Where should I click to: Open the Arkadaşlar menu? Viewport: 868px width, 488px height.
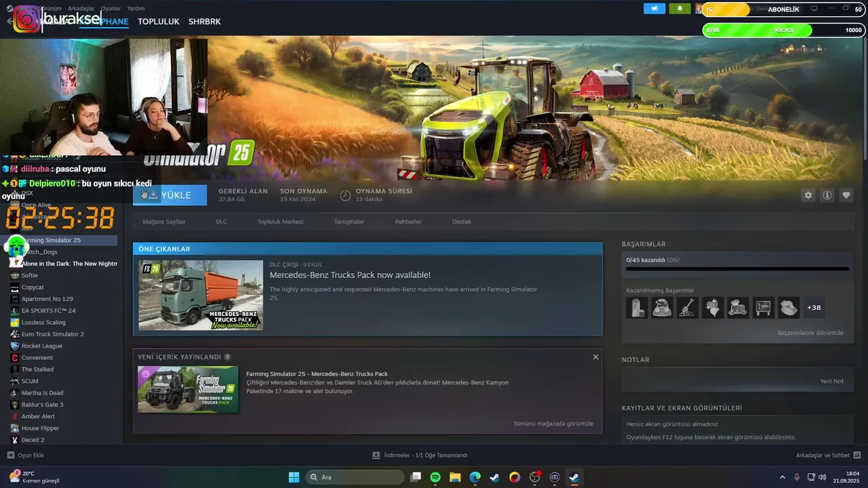point(81,8)
